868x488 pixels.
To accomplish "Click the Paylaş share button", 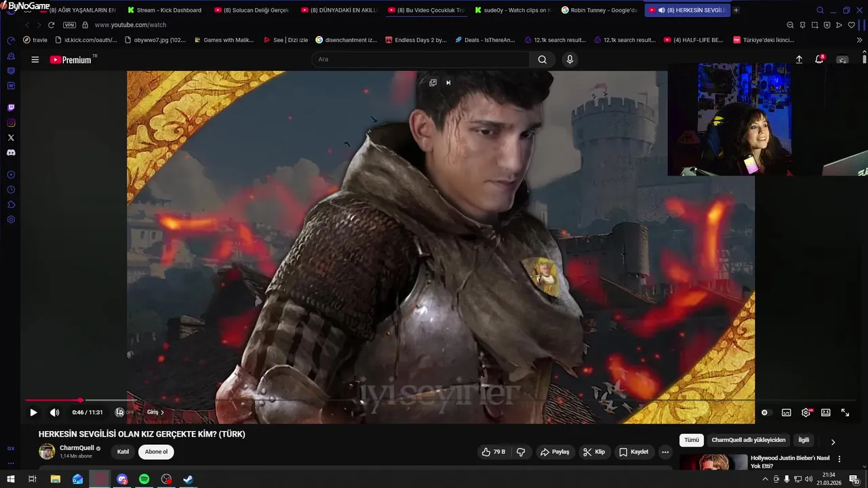I will point(555,452).
